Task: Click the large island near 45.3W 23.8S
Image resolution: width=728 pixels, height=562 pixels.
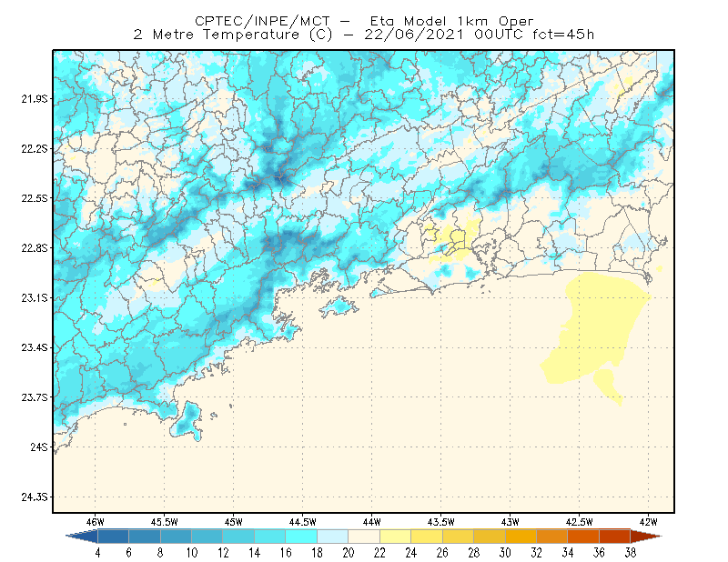Action: pyautogui.click(x=187, y=421)
